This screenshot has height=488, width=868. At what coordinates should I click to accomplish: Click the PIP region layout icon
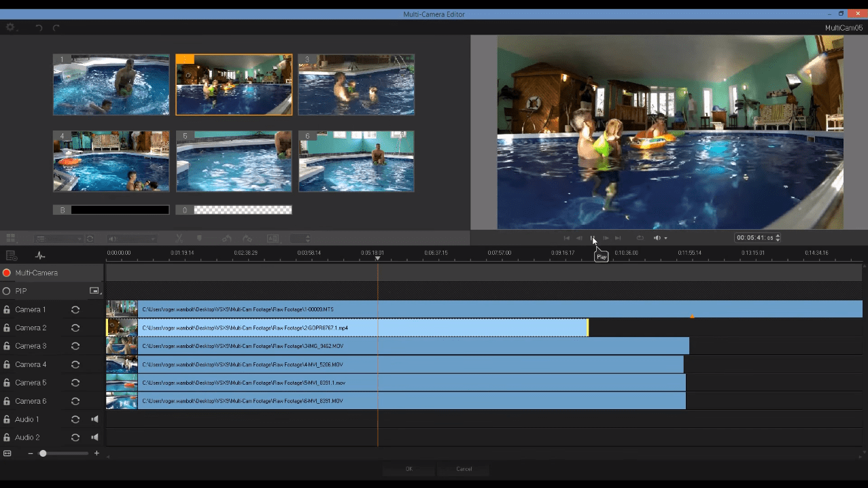[x=94, y=290]
